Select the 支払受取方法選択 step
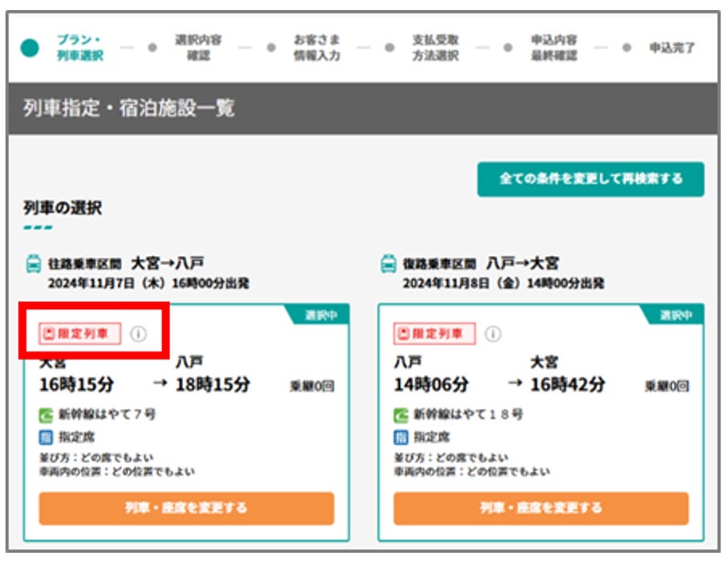Image resolution: width=728 pixels, height=561 pixels. [435, 48]
